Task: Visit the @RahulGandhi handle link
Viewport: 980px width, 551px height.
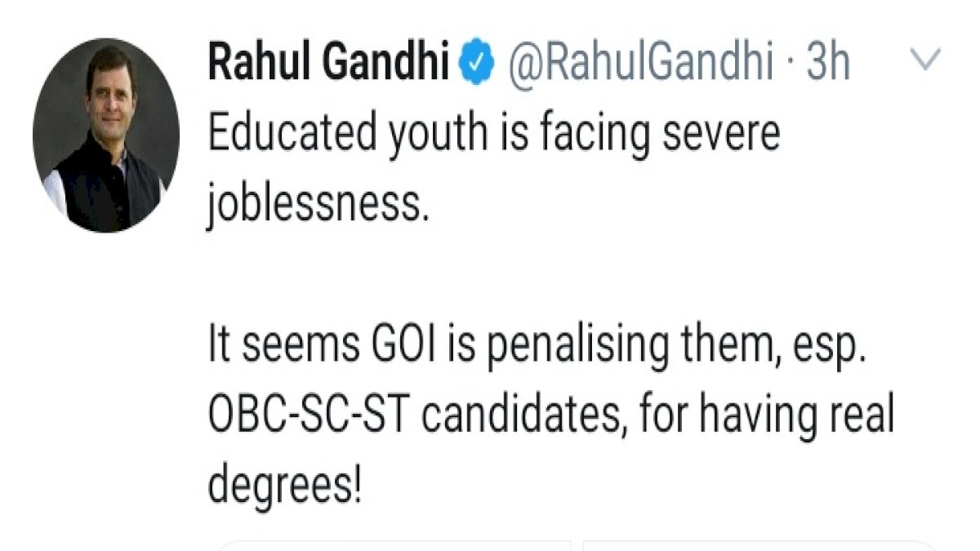Action: click(x=639, y=65)
